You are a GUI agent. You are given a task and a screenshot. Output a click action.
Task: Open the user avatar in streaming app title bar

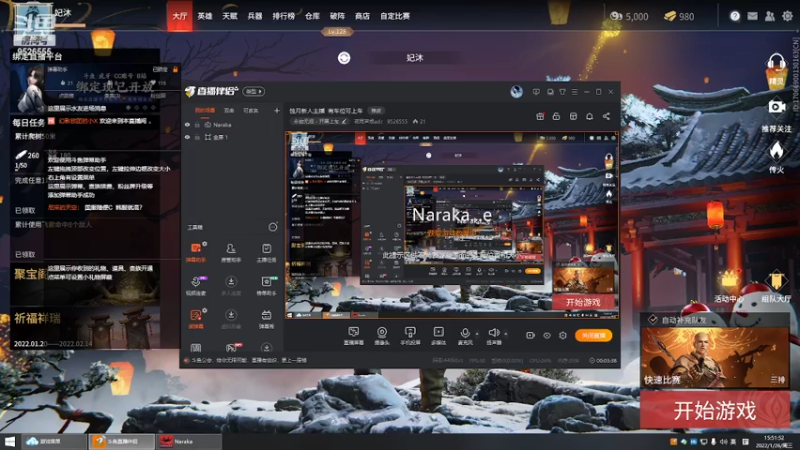click(516, 92)
